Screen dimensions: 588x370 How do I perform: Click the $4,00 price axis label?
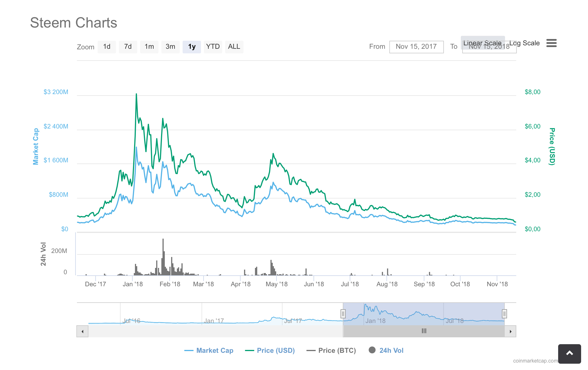coord(533,160)
